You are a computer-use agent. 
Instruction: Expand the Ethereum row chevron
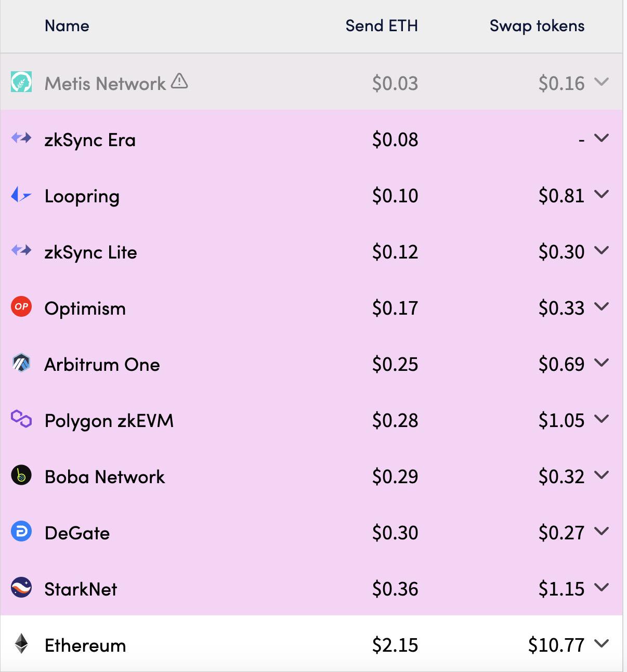coord(601,644)
